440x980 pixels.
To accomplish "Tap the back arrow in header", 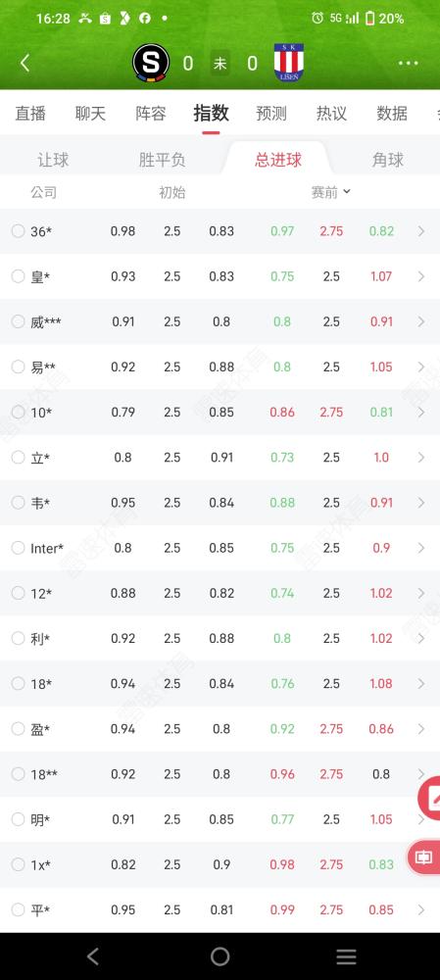I will coord(25,63).
